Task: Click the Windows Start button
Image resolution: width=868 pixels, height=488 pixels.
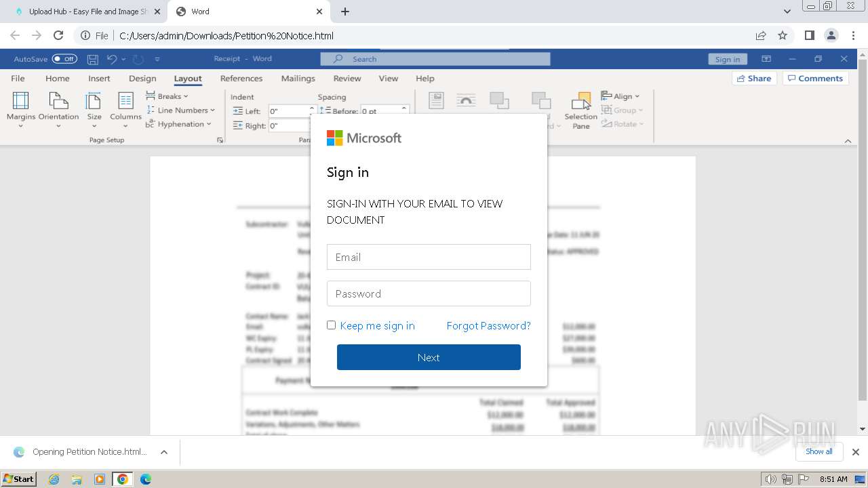Action: (19, 479)
